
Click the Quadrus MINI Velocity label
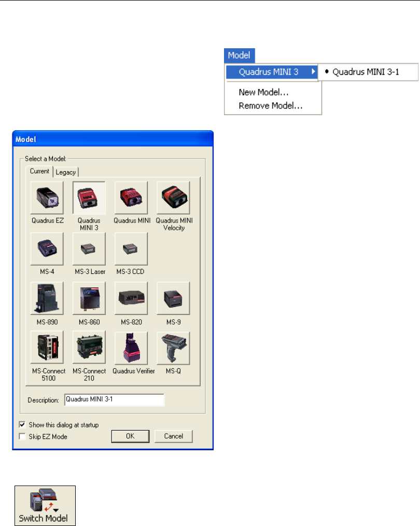(x=174, y=224)
